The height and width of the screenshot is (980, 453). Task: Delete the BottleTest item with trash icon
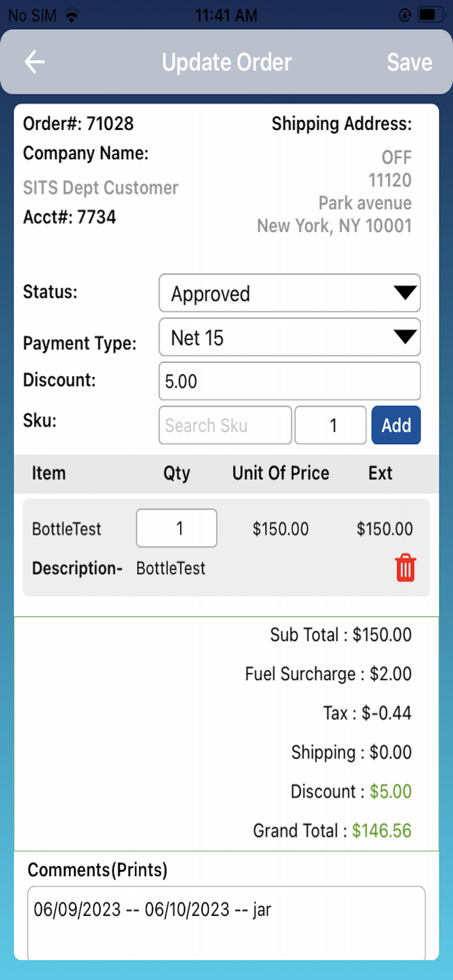pyautogui.click(x=405, y=568)
